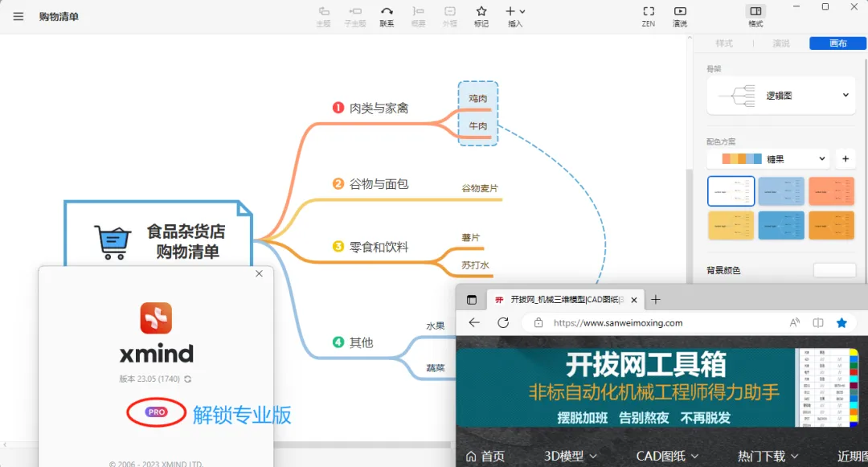Open browser tab actions menu icon

tap(472, 300)
